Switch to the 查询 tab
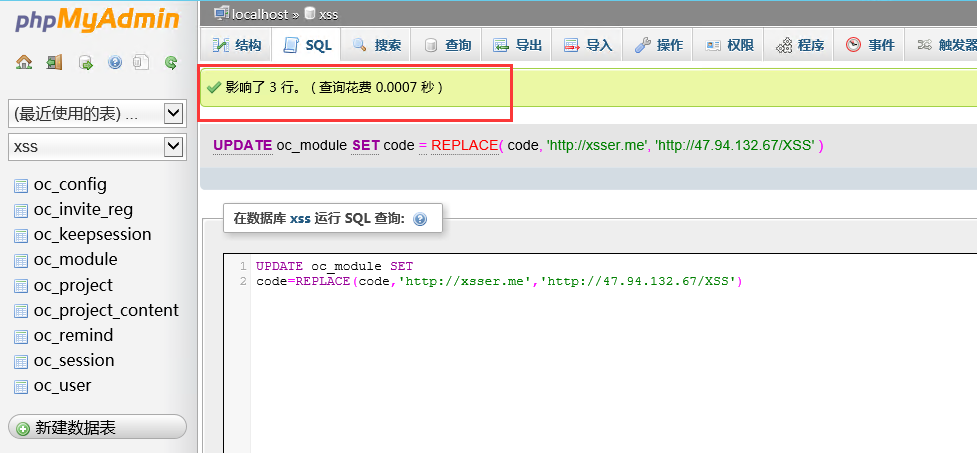Viewport: 977px width, 453px height. pos(447,45)
